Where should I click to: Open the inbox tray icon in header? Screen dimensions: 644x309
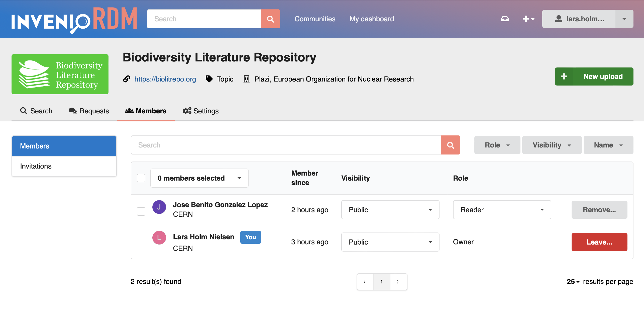[x=505, y=19]
